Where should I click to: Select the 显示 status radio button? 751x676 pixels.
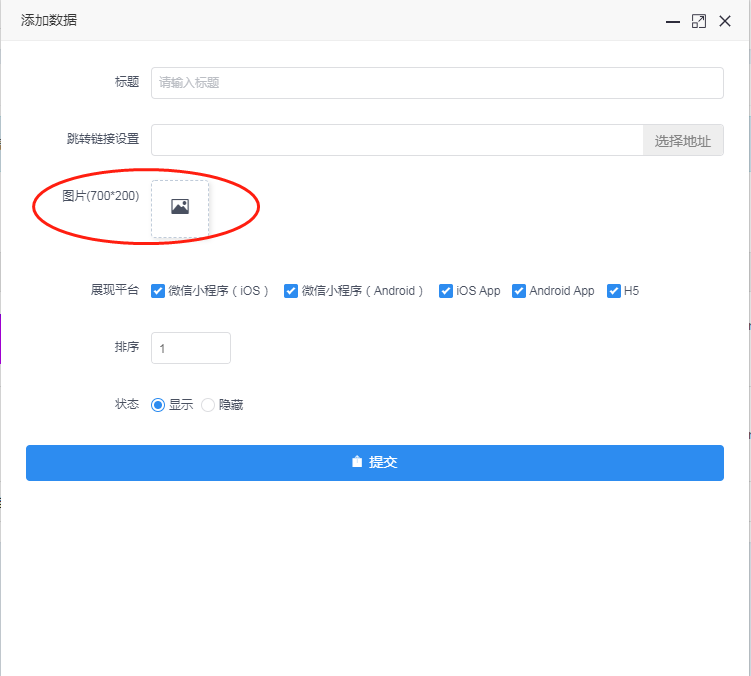tap(158, 405)
